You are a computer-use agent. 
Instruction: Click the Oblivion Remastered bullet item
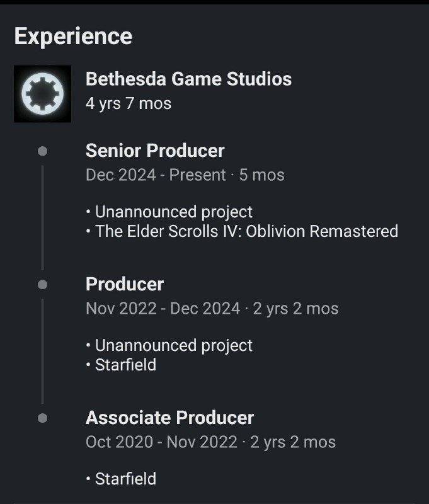(243, 231)
